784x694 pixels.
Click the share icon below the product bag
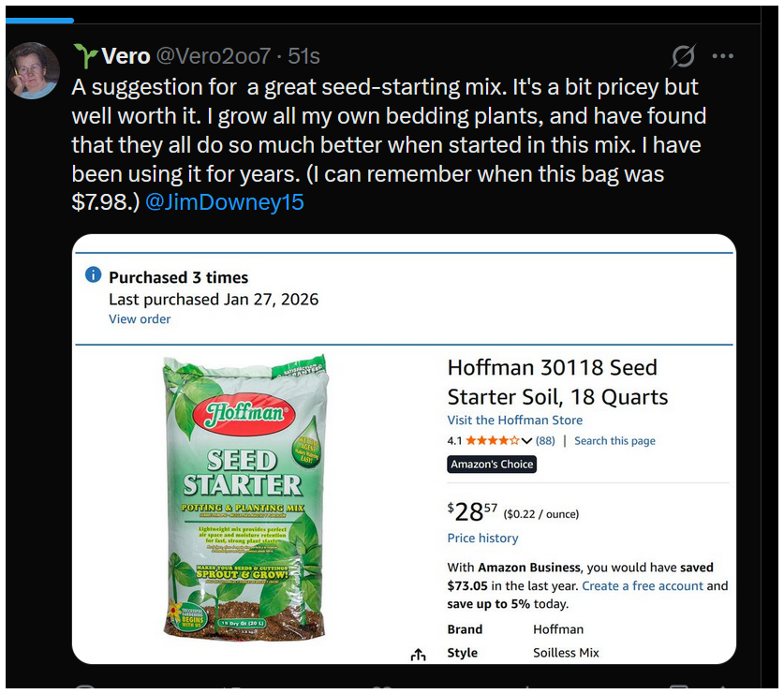[418, 655]
